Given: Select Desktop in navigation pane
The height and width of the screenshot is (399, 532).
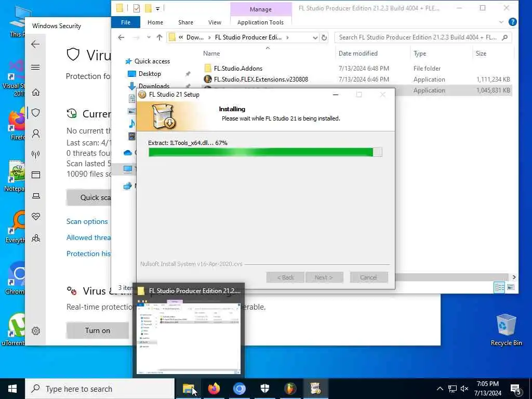Looking at the screenshot, I should [150, 74].
